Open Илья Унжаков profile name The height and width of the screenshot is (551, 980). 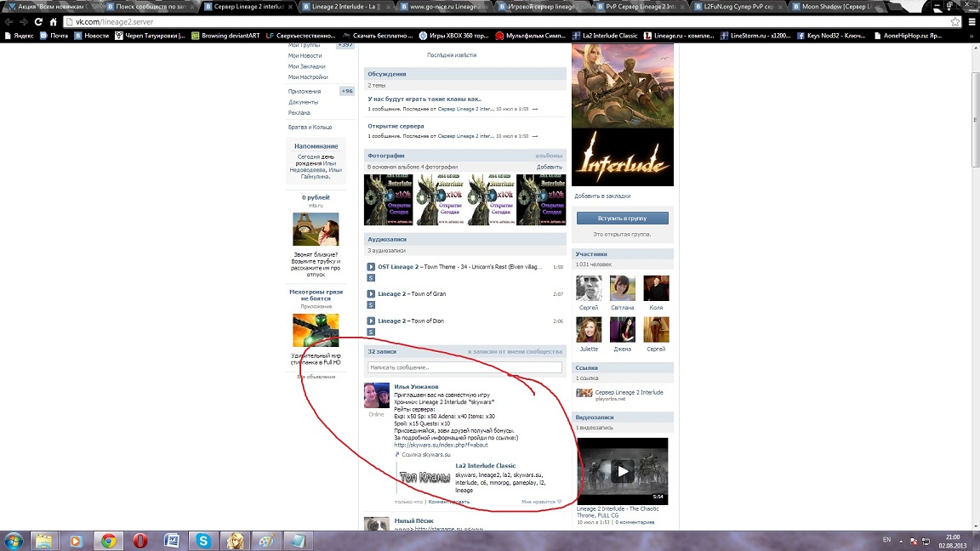click(x=416, y=387)
